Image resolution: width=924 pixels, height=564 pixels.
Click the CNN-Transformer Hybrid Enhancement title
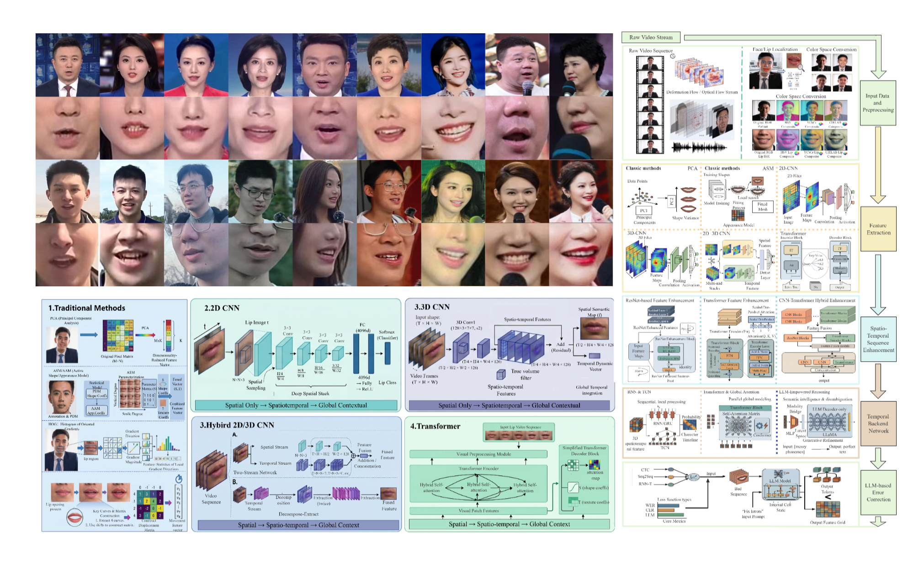(x=817, y=300)
